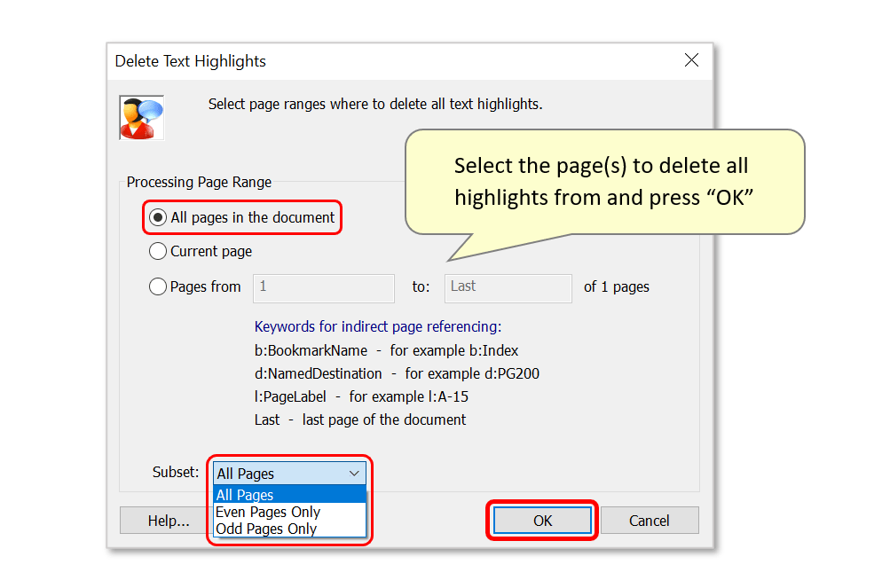Click the starting page number field
This screenshot has height=588, width=890.
point(323,288)
